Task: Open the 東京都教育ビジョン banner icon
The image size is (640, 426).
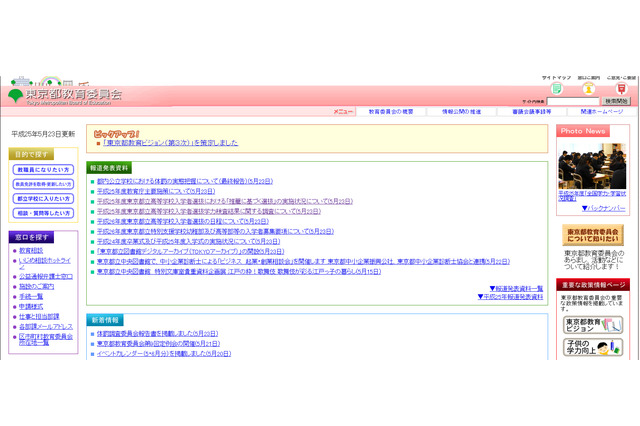Action: pos(594,325)
